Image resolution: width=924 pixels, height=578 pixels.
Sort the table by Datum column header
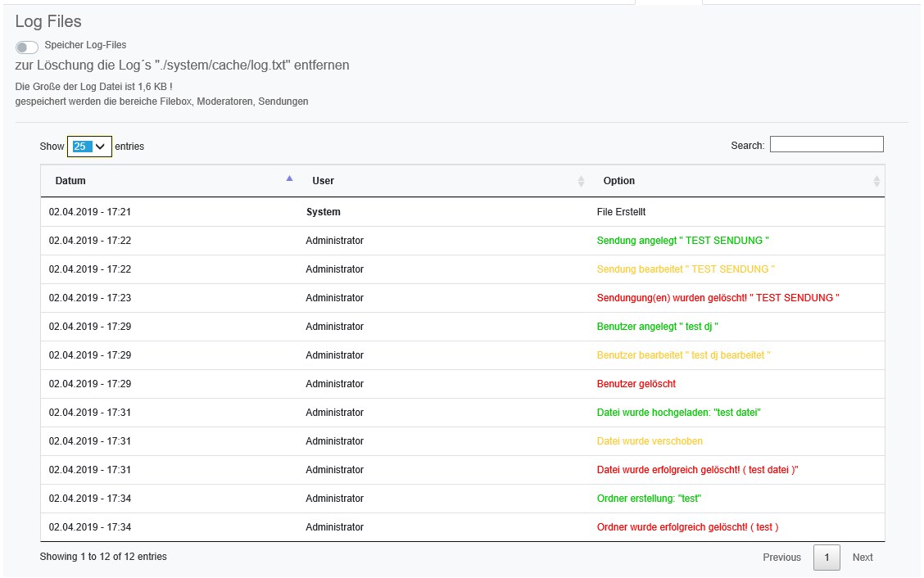[x=70, y=181]
